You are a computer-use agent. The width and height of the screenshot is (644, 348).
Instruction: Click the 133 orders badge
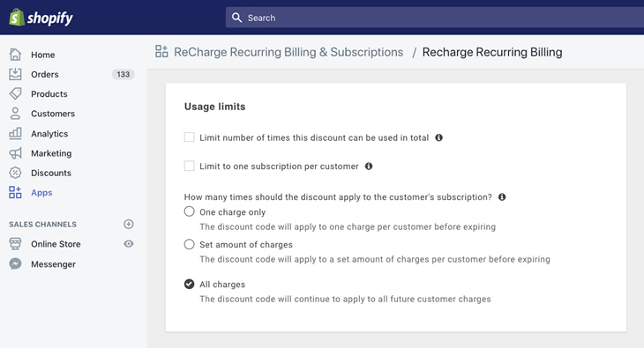pos(124,74)
